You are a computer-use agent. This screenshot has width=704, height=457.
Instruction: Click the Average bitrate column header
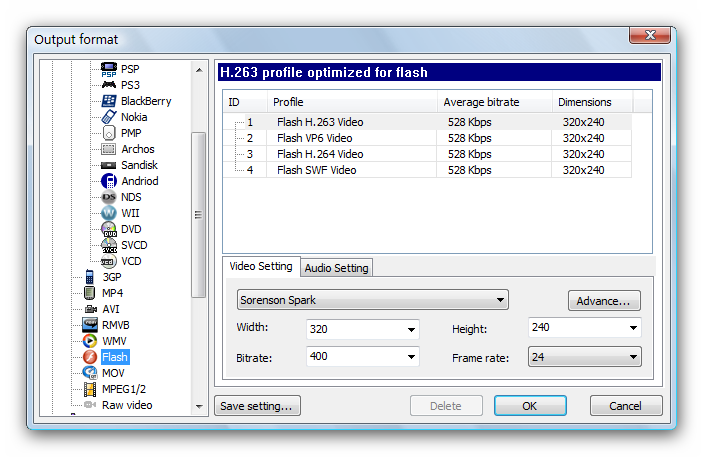tap(495, 102)
